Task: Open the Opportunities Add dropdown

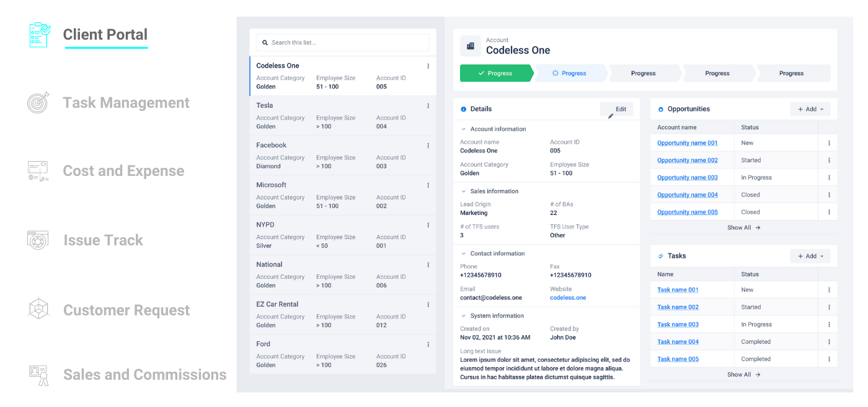Action: click(810, 109)
